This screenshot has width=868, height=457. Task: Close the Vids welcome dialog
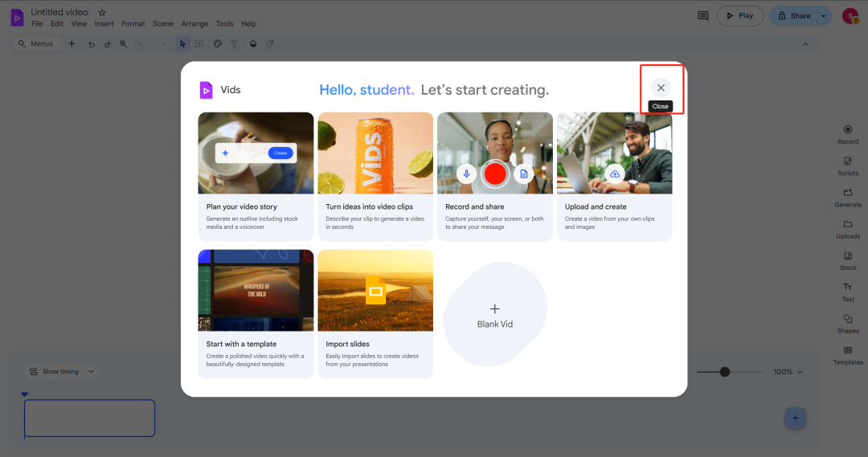click(x=661, y=88)
